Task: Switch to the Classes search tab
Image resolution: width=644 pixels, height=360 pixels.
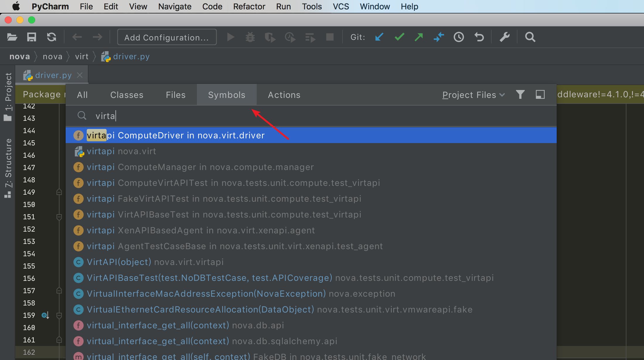Action: 127,95
